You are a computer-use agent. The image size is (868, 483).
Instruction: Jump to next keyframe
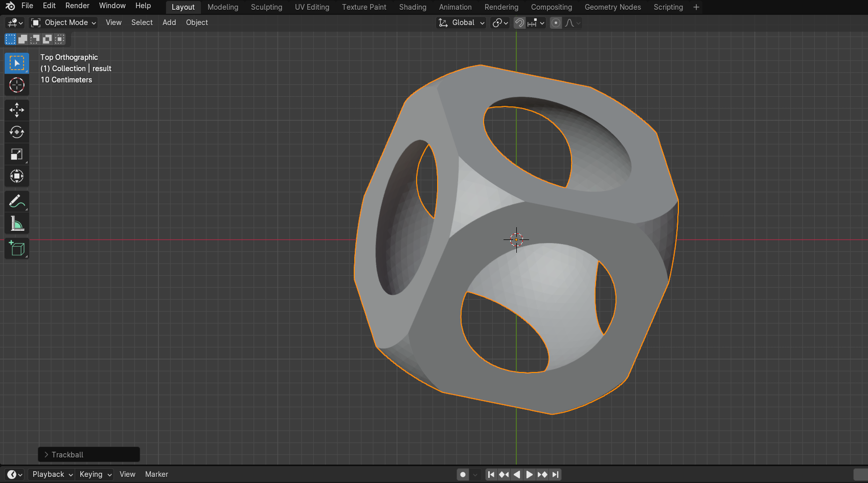(542, 474)
